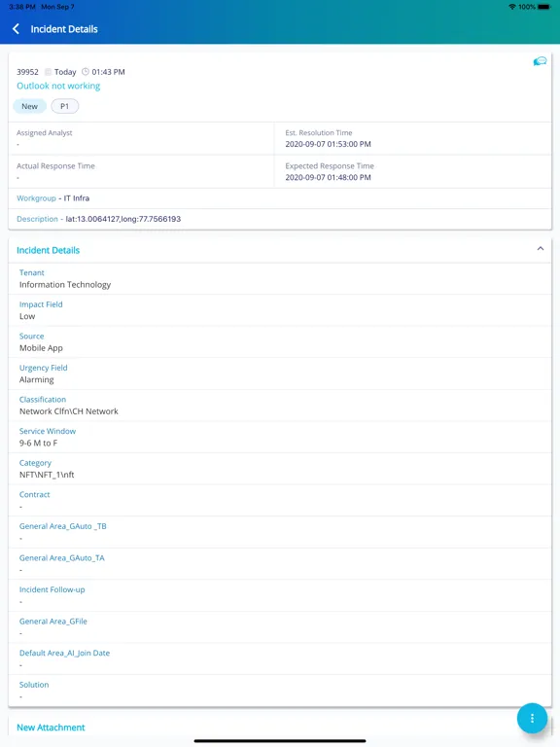
Task: Click the Est. Resolution Time label
Action: (319, 133)
